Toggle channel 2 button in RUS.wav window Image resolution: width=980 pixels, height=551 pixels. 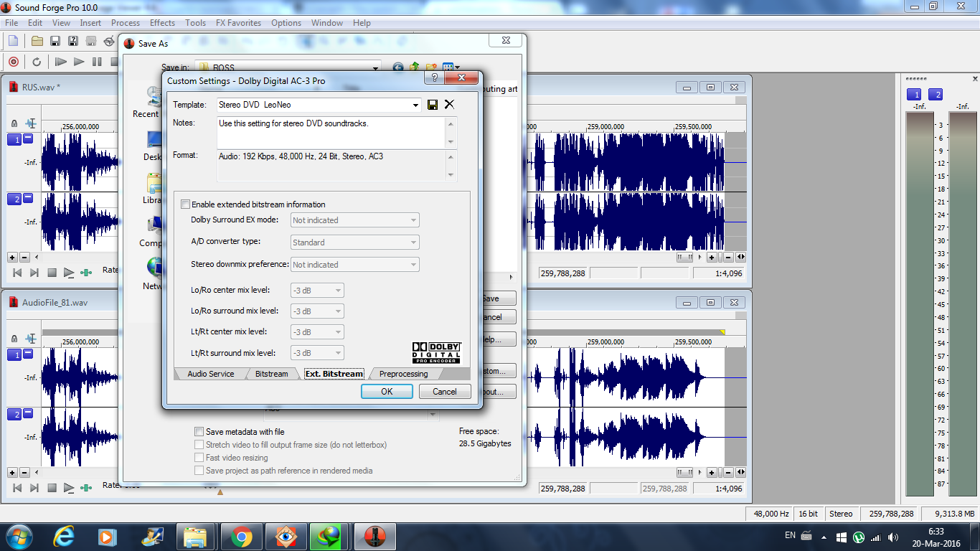tap(14, 199)
